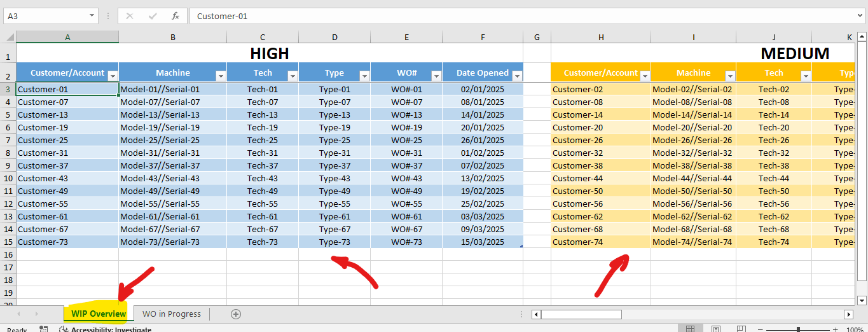
Task: Select row 10 header
Action: pos(8,178)
